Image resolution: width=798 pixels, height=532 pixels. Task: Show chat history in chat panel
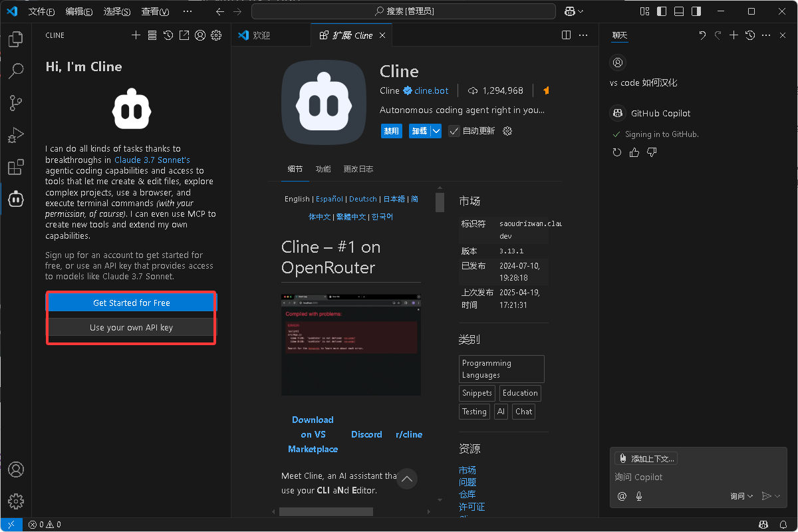pos(750,35)
